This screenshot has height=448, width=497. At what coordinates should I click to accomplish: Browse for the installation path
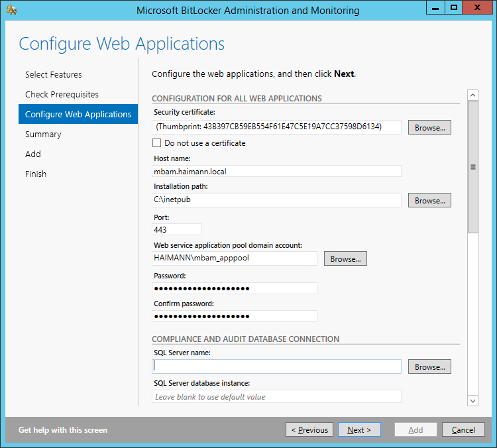click(429, 200)
